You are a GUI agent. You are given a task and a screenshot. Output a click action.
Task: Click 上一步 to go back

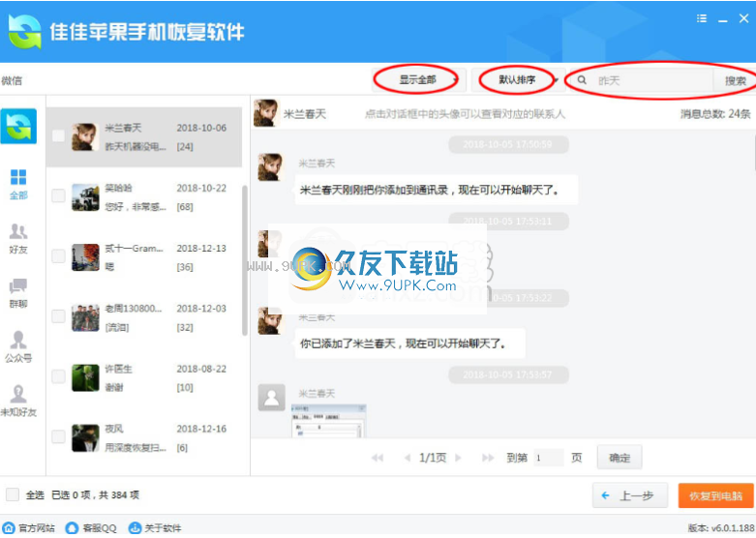click(630, 495)
